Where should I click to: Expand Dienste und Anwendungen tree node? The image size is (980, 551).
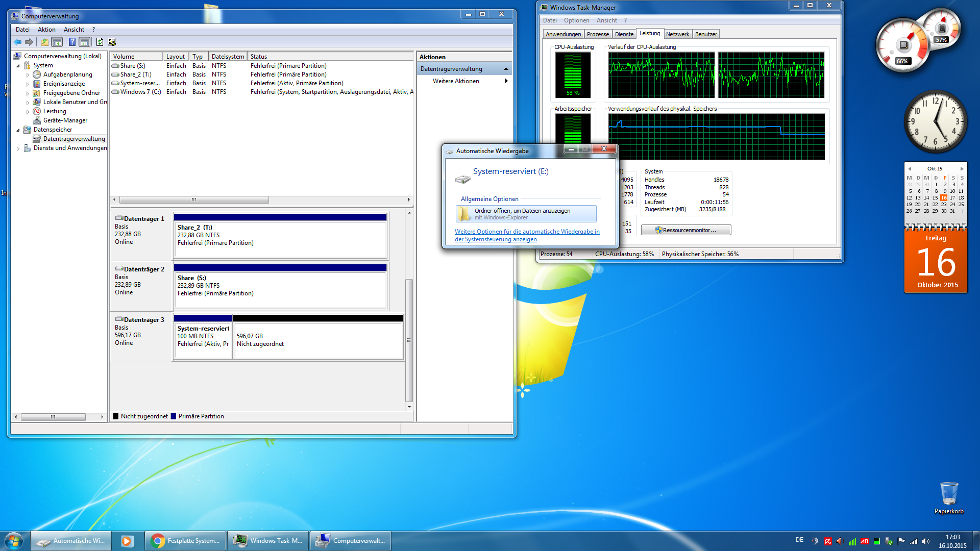(x=18, y=148)
